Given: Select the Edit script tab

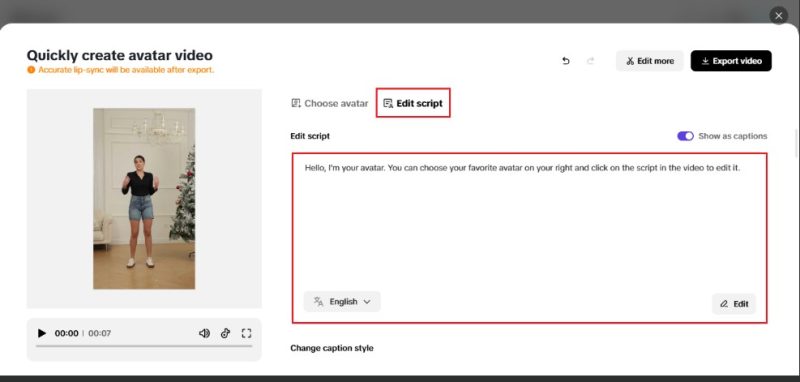Looking at the screenshot, I should [413, 103].
